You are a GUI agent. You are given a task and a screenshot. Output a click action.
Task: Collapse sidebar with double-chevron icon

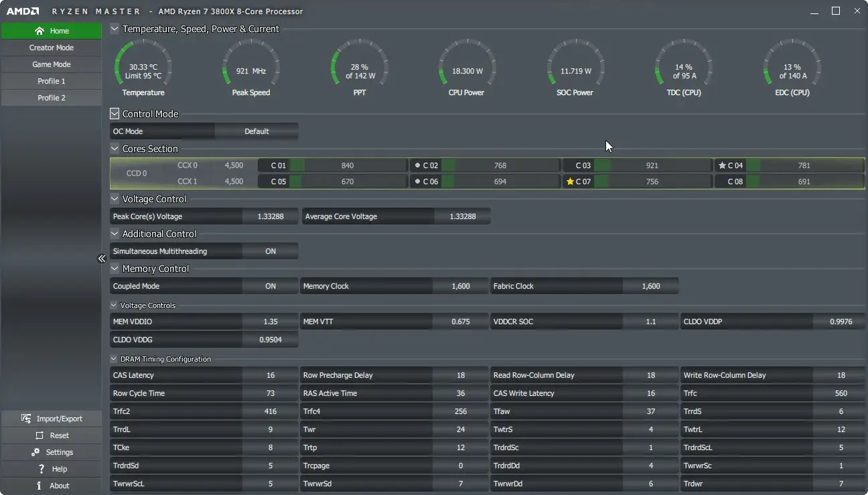tap(102, 259)
